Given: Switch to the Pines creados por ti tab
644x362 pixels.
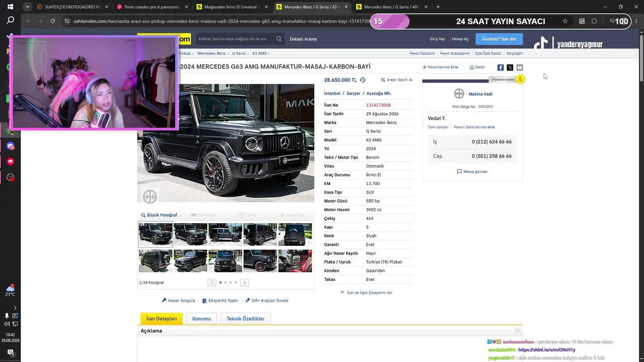Looking at the screenshot, I should [x=152, y=7].
